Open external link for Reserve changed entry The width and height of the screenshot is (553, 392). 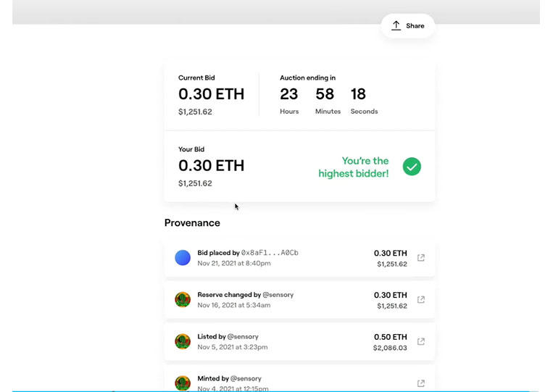(x=421, y=300)
